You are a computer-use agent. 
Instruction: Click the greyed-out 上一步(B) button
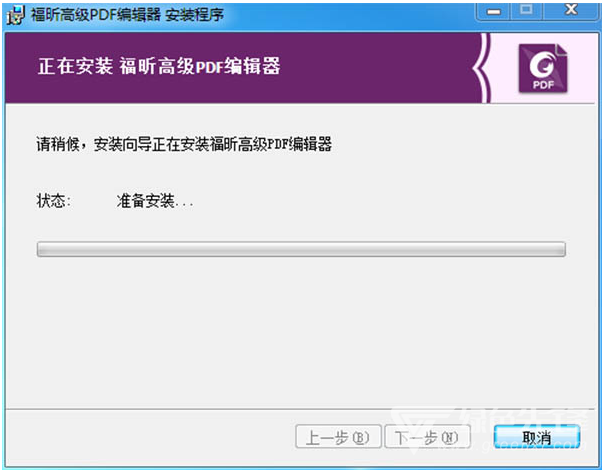click(338, 437)
